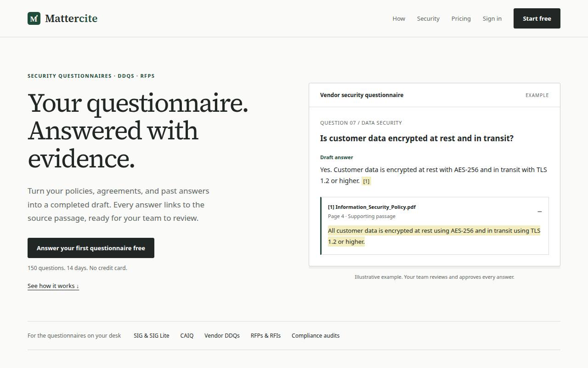Screen dimensions: 588x368
Task: Select SIG & SIG Lite item
Action: pos(151,335)
